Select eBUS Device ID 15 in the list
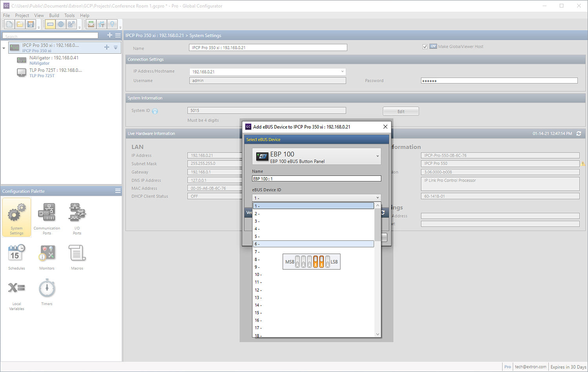Image resolution: width=588 pixels, height=372 pixels. coord(313,313)
